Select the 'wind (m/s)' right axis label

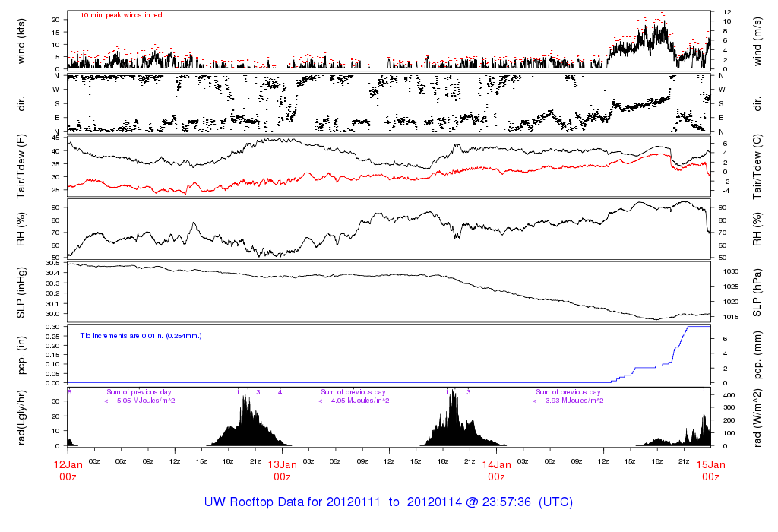pyautogui.click(x=757, y=41)
